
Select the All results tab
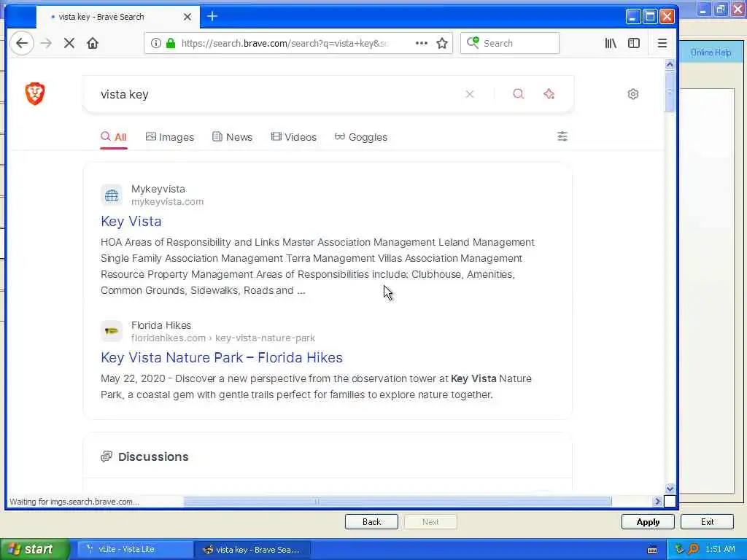[113, 137]
